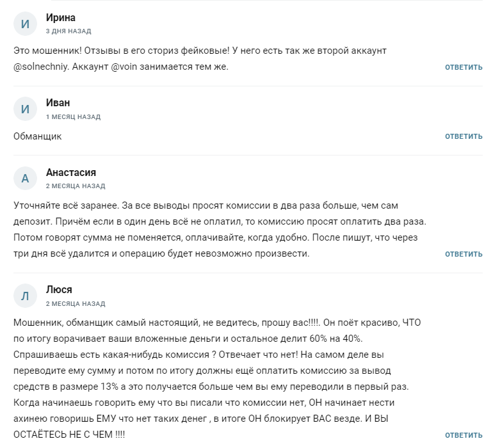
Task: Open commenter name Иван
Action: pyautogui.click(x=58, y=103)
